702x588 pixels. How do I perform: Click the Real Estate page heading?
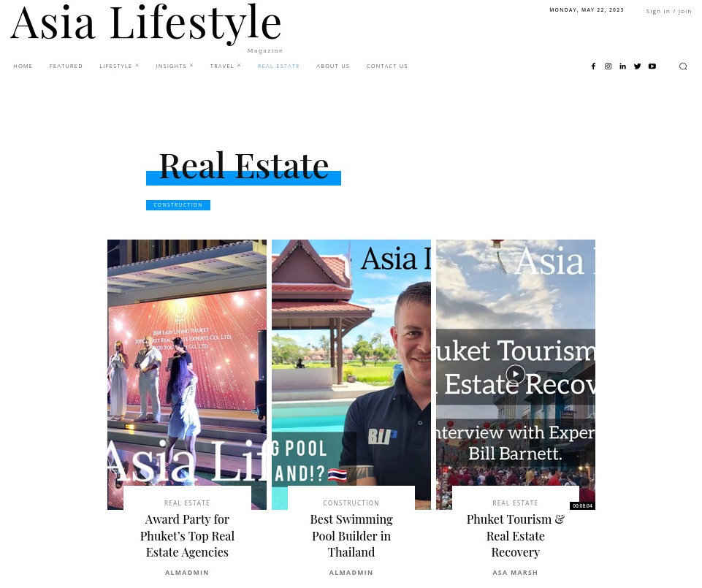[x=243, y=166]
